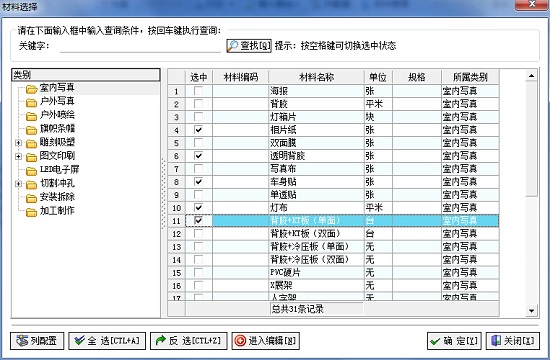The image size is (550, 360).
Task: Uncheck the 背胶+KT板（单面） row checkbox
Action: pos(198,221)
